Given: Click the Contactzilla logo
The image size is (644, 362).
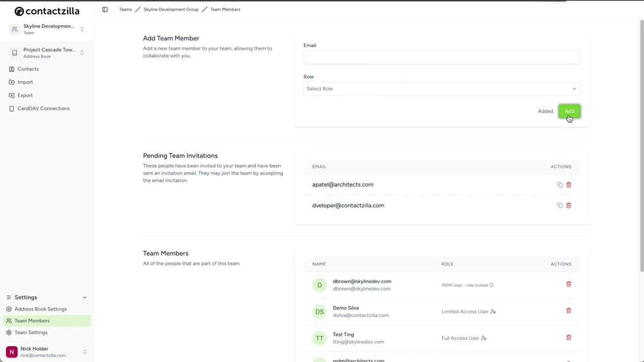Looking at the screenshot, I should 47,11.
